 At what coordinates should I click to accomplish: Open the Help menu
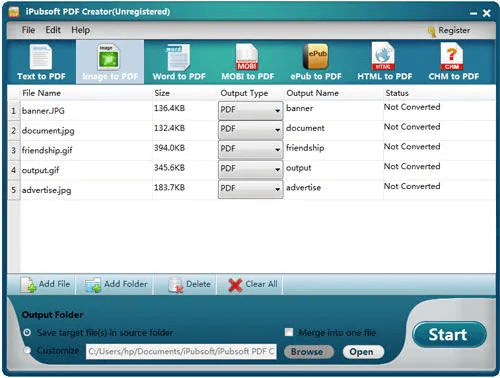tap(80, 30)
